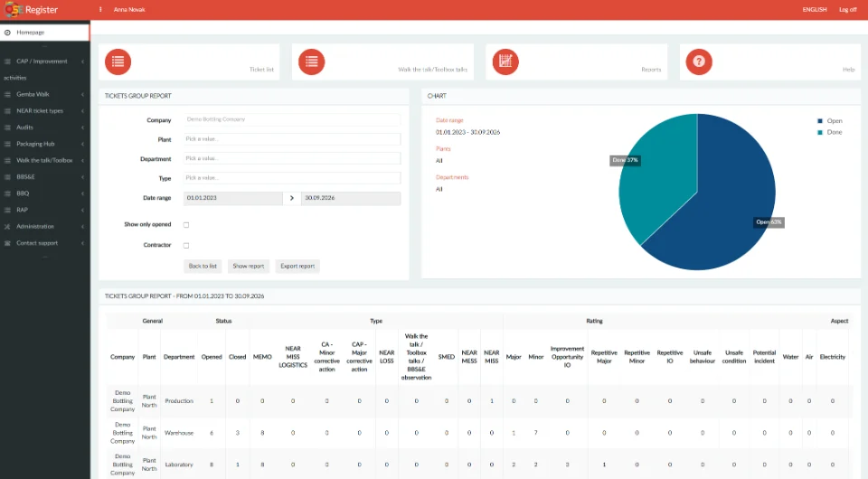868x479 pixels.
Task: Click the arrow between date range fields
Action: pos(292,198)
